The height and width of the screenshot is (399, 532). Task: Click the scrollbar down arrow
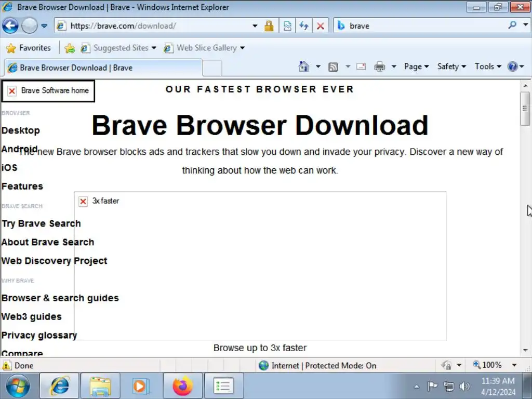(x=525, y=350)
